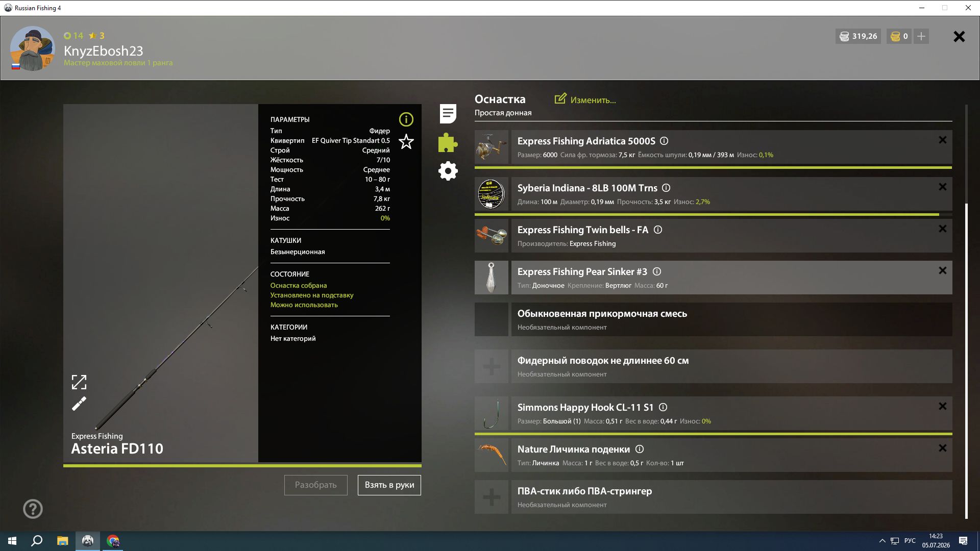Remove the Adriatica 5000S reel
This screenshot has height=551, width=980.
pyautogui.click(x=942, y=140)
